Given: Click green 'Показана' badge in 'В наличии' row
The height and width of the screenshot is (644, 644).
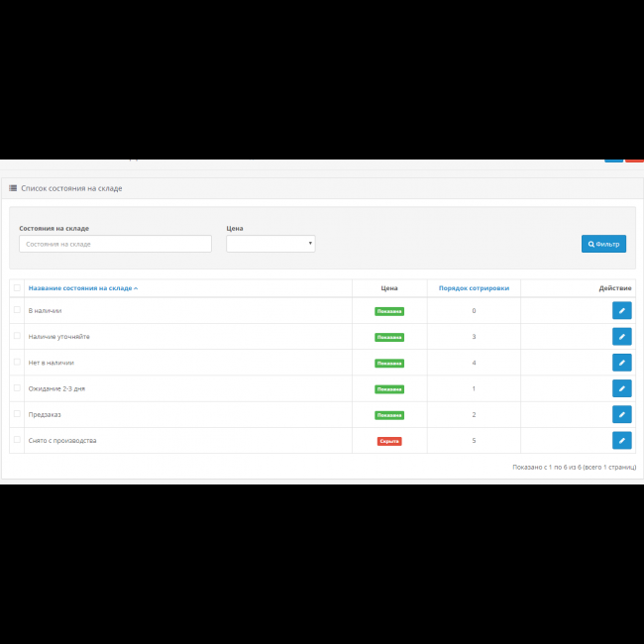Looking at the screenshot, I should (x=389, y=311).
